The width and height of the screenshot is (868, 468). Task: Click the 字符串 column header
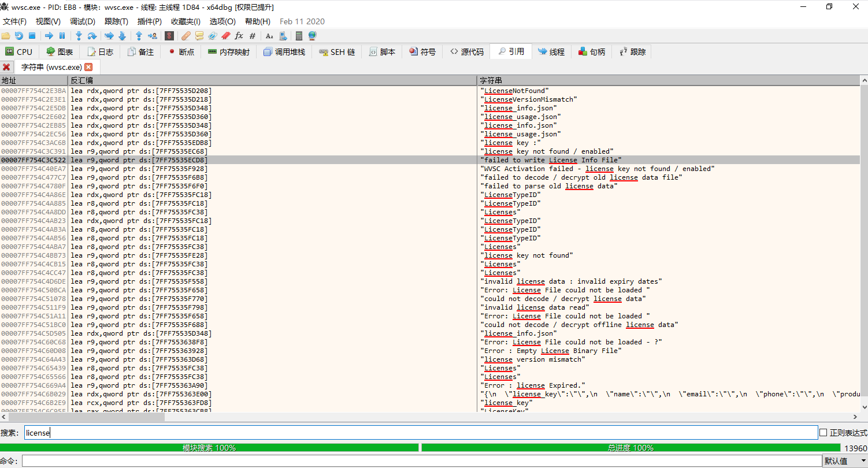(x=669, y=80)
